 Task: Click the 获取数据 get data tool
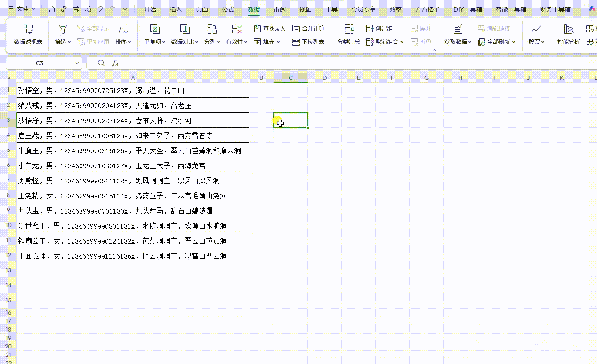pyautogui.click(x=458, y=35)
